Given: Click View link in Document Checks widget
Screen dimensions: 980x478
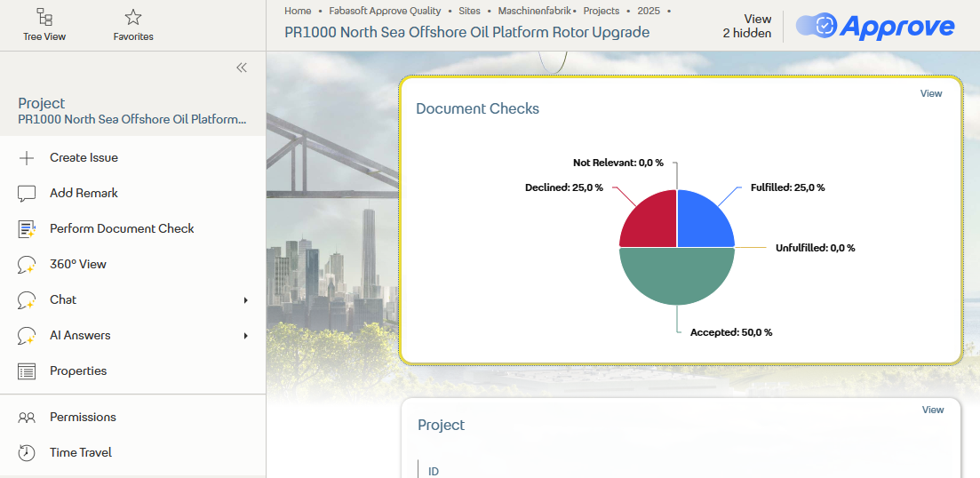Looking at the screenshot, I should pyautogui.click(x=930, y=93).
